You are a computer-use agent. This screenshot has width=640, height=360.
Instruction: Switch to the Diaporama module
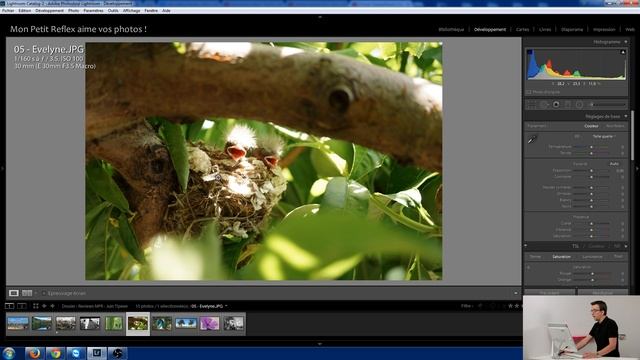pyautogui.click(x=572, y=29)
